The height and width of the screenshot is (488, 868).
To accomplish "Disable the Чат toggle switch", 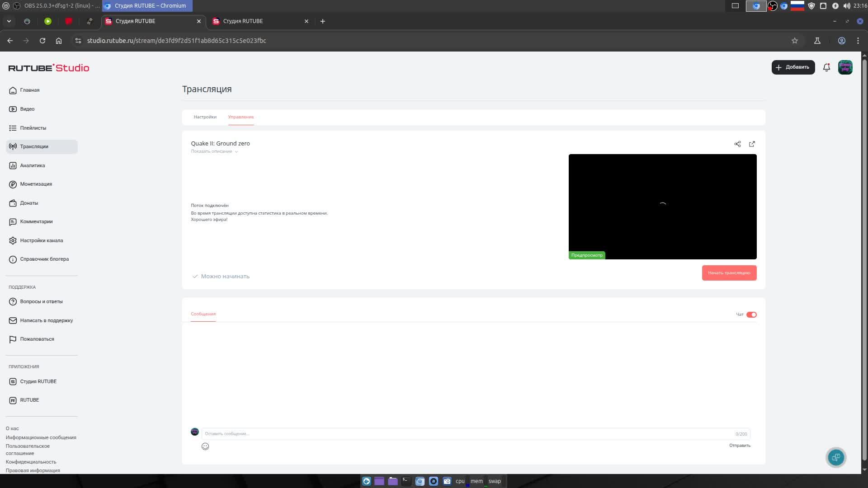I will (x=751, y=314).
